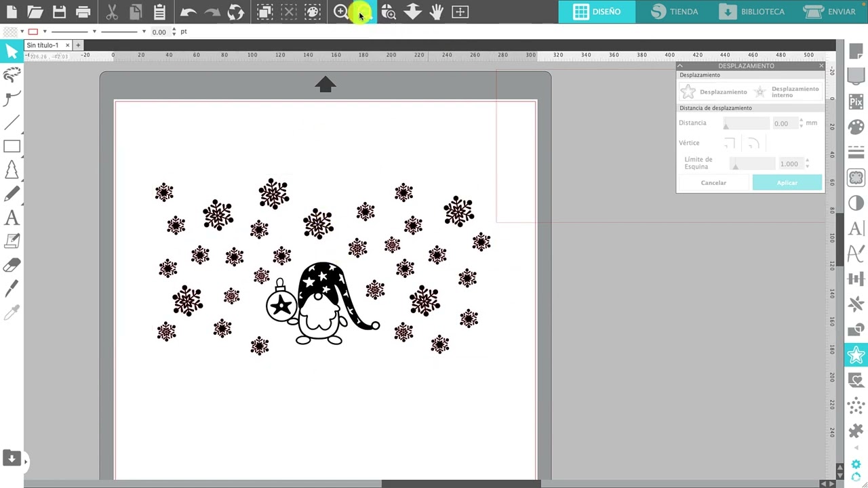Viewport: 868px width, 488px height.
Task: Select the Rectangle drawing tool
Action: coord(12,146)
